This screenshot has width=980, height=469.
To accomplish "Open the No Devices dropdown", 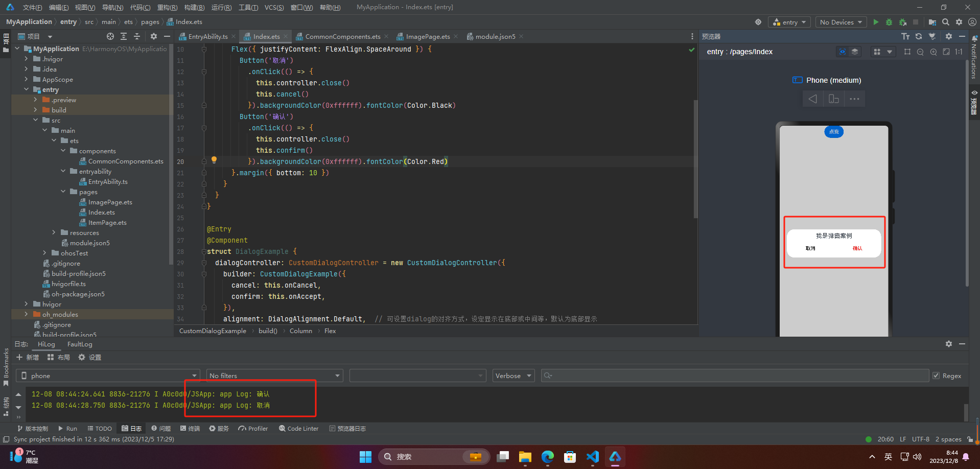I will [x=841, y=22].
